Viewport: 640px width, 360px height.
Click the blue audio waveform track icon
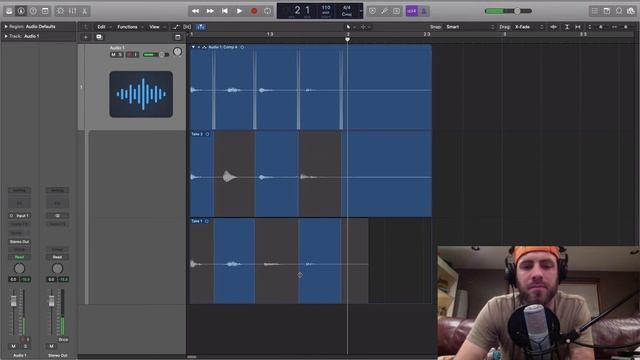click(141, 94)
